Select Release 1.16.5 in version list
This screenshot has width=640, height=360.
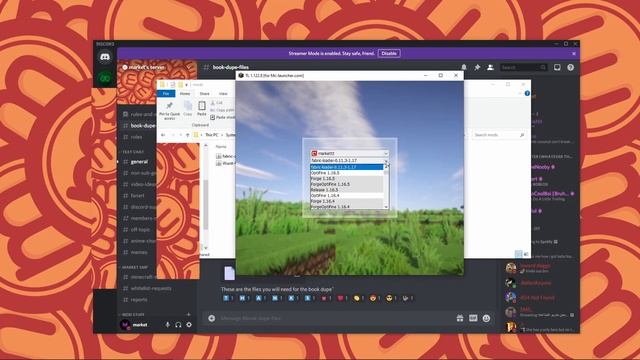pos(347,190)
